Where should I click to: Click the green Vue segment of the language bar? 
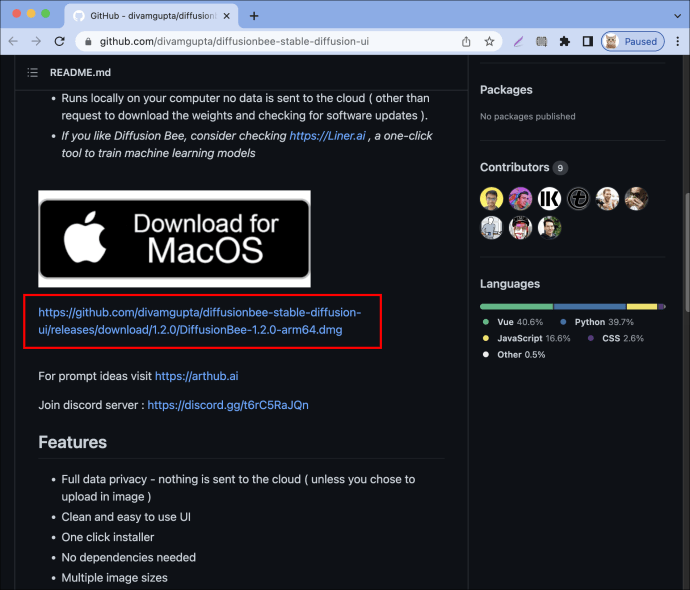click(x=517, y=306)
